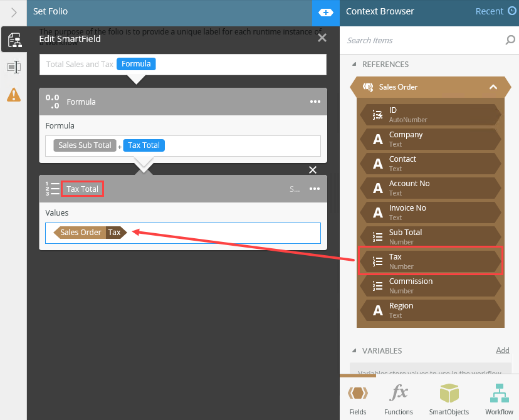Close the Tax Total sub-panel

(313, 170)
